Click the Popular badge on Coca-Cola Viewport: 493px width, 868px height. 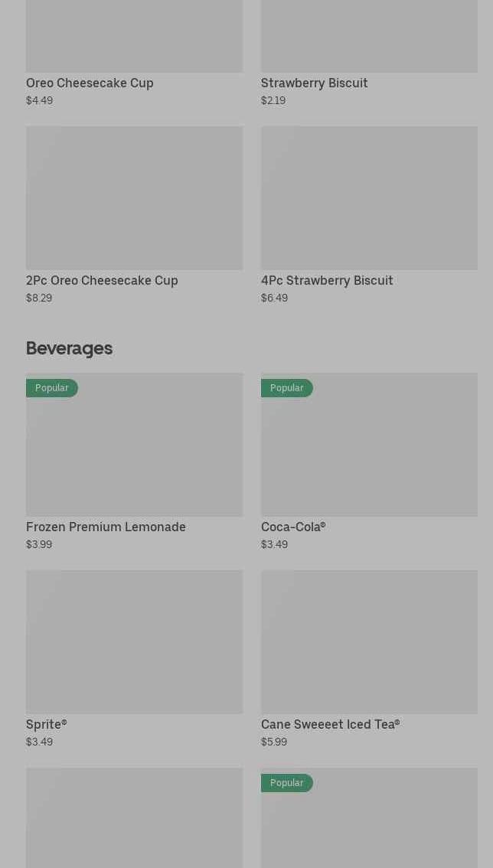[x=287, y=388]
